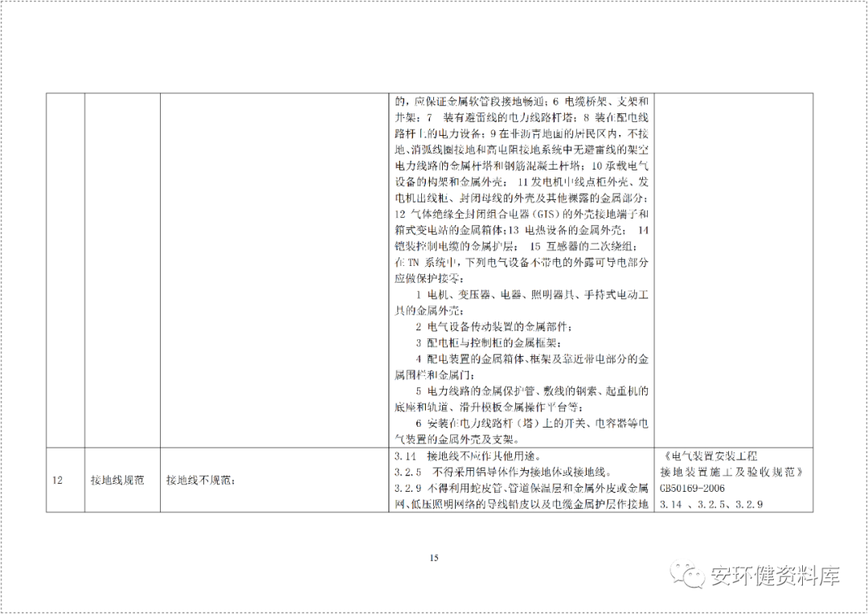Click line starting '箱式变电站的金属箱体'
The height and width of the screenshot is (614, 868).
522,231
